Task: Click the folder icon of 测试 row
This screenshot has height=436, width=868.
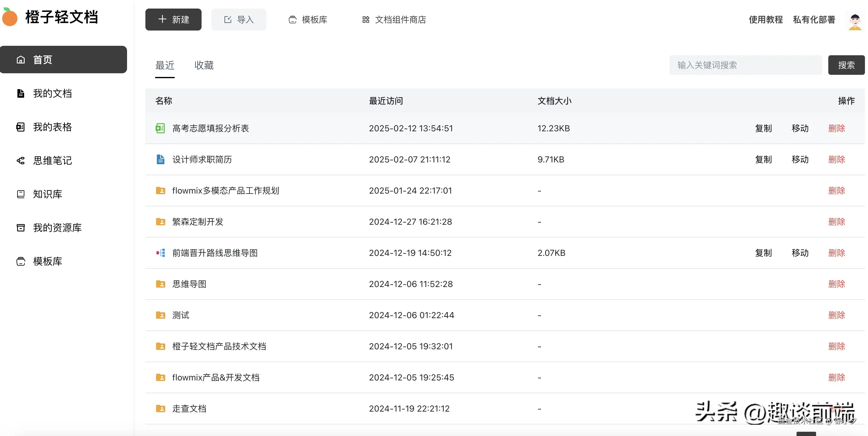Action: click(161, 315)
